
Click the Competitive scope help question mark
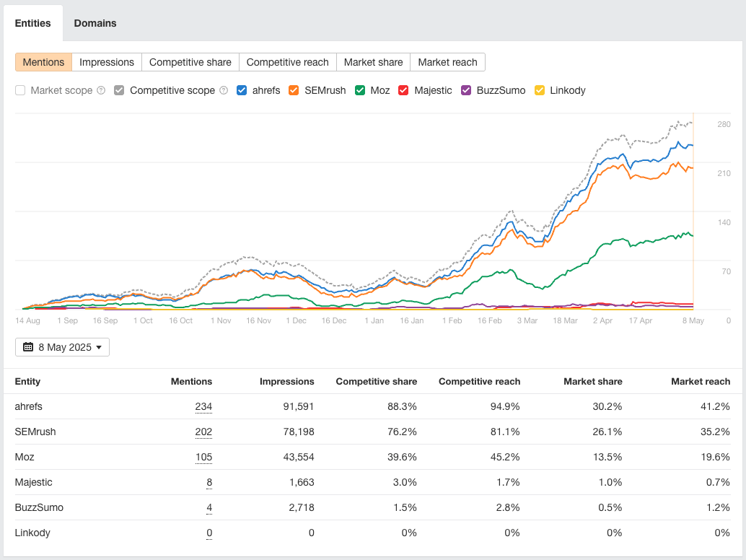pos(224,90)
